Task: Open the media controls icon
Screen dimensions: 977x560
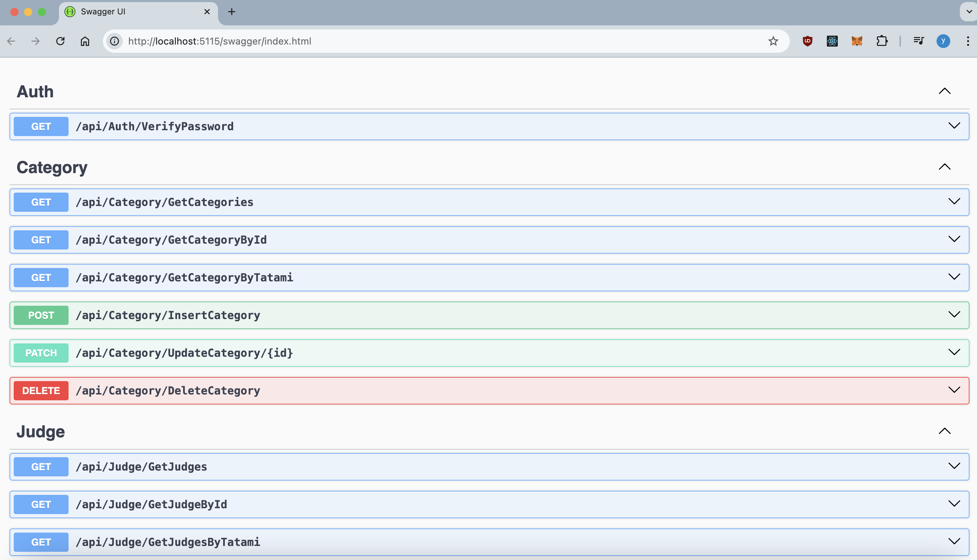Action: click(918, 41)
